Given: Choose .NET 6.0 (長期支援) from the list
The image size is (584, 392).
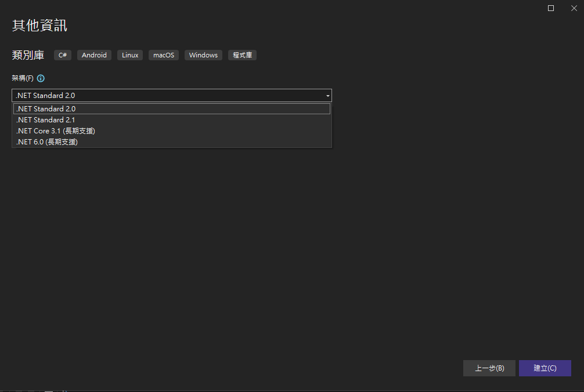Looking at the screenshot, I should tap(46, 141).
